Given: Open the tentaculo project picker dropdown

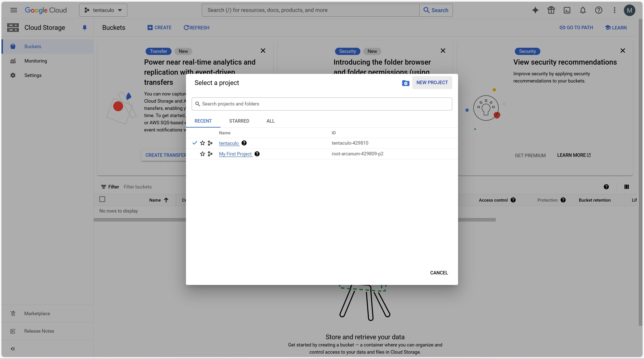Looking at the screenshot, I should tap(103, 10).
